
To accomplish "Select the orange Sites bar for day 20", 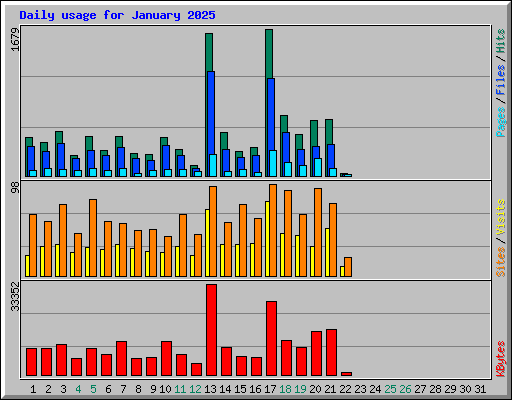I will [x=318, y=232].
